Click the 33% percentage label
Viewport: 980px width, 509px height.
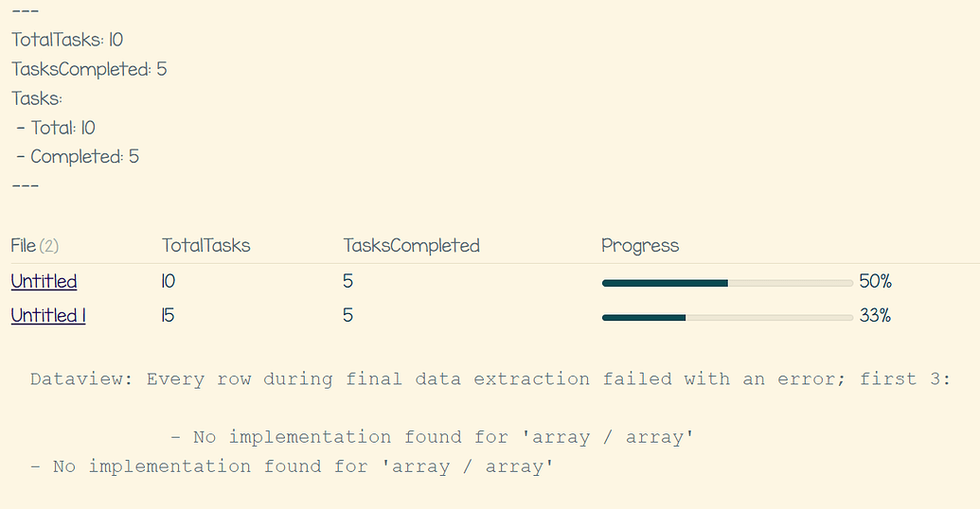pos(875,316)
